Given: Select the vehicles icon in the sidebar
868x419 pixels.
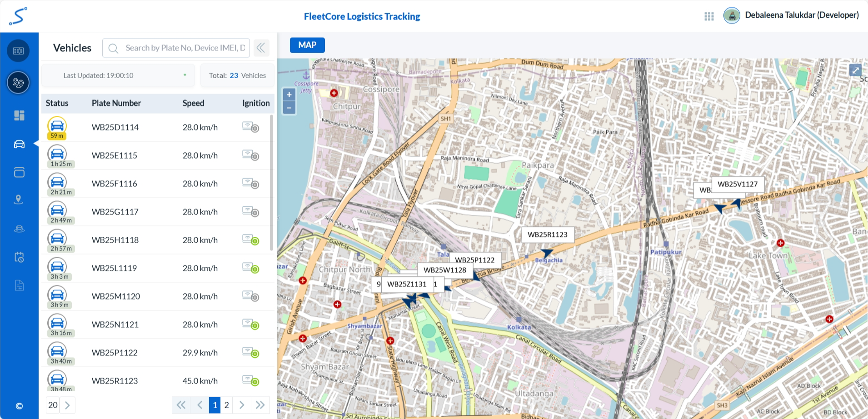Looking at the screenshot, I should pos(18,144).
